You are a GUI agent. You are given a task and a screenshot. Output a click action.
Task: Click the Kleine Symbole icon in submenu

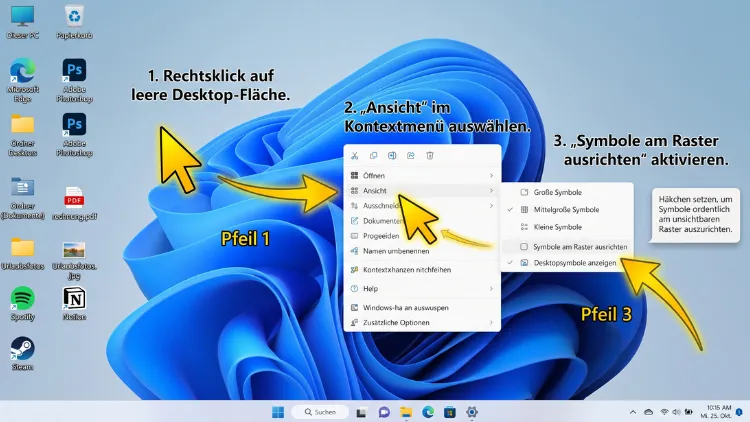click(x=524, y=227)
